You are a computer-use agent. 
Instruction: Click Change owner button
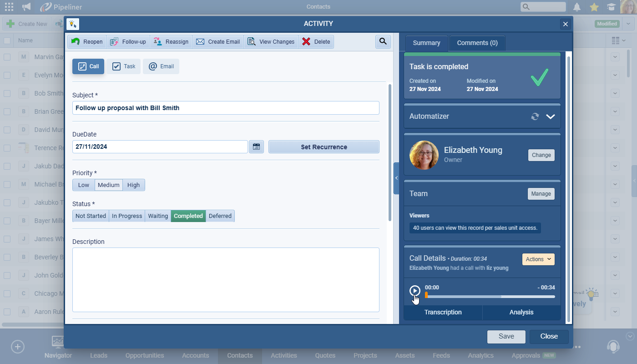pyautogui.click(x=541, y=155)
